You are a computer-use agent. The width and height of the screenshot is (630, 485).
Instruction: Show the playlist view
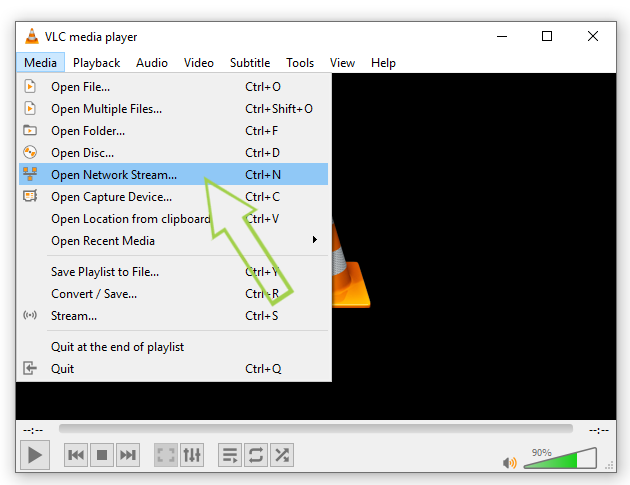[230, 455]
